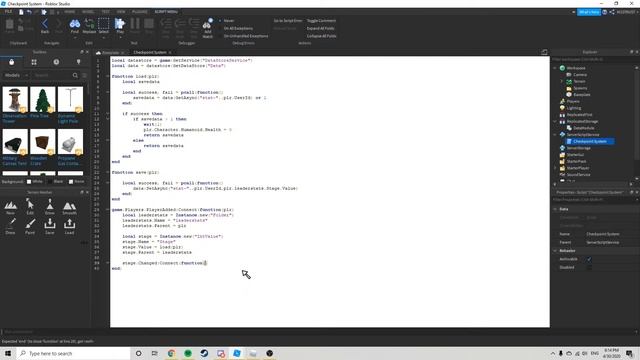Viewport: 640px width, 360px height.
Task: Click the What's New button
Action: click(x=589, y=12)
